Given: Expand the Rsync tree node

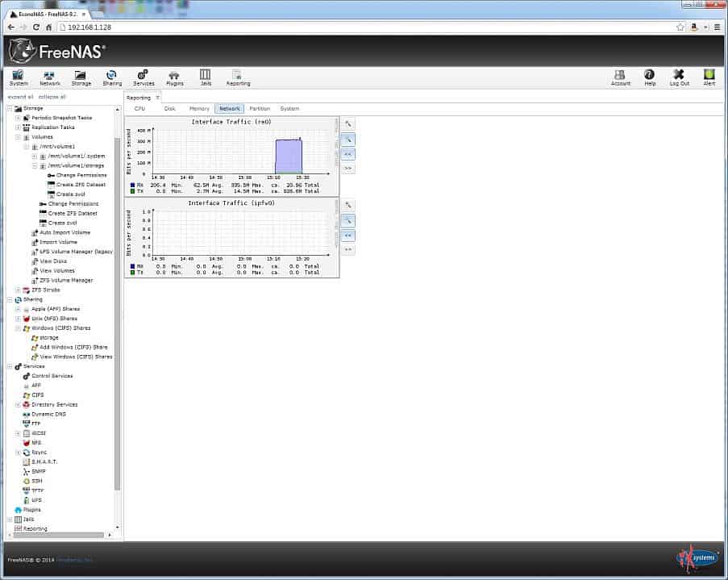Looking at the screenshot, I should pos(18,453).
